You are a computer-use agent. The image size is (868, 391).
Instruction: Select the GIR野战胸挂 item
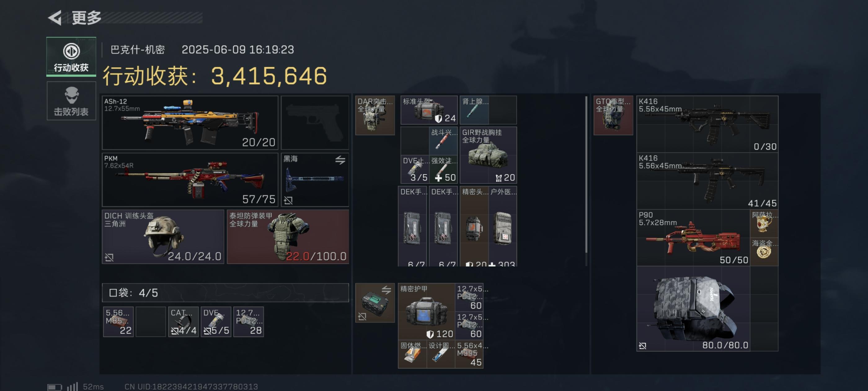pyautogui.click(x=488, y=155)
